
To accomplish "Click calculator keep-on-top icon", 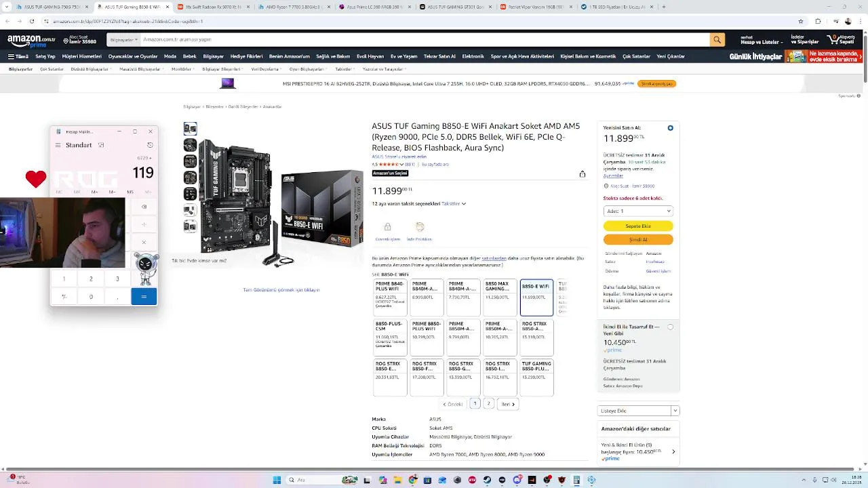I will (101, 145).
